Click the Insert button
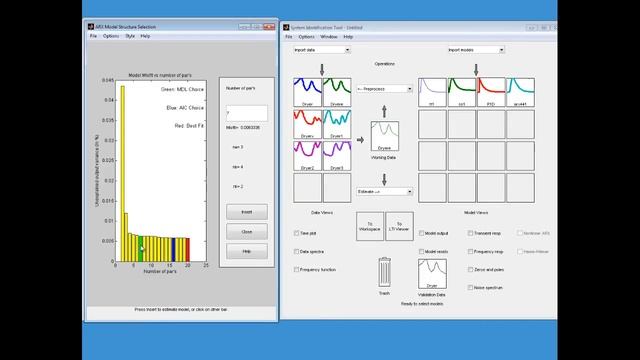 pyautogui.click(x=247, y=212)
